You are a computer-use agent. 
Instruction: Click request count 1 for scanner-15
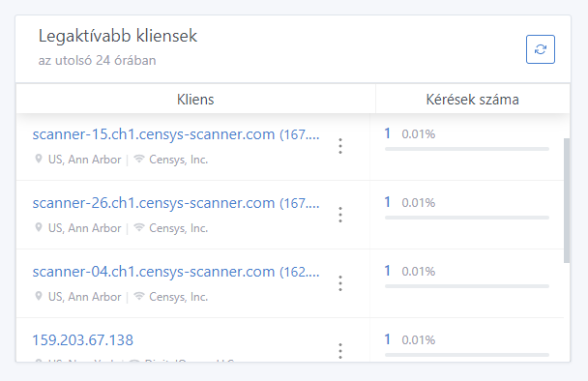point(388,133)
